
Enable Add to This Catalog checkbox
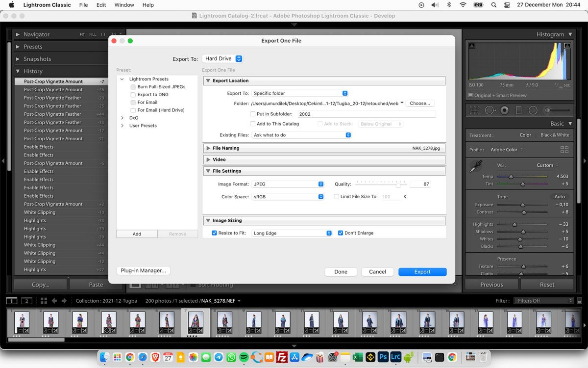(x=253, y=124)
